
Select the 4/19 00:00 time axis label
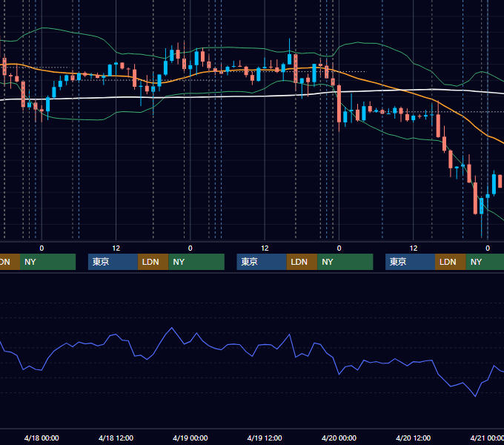[x=190, y=438]
